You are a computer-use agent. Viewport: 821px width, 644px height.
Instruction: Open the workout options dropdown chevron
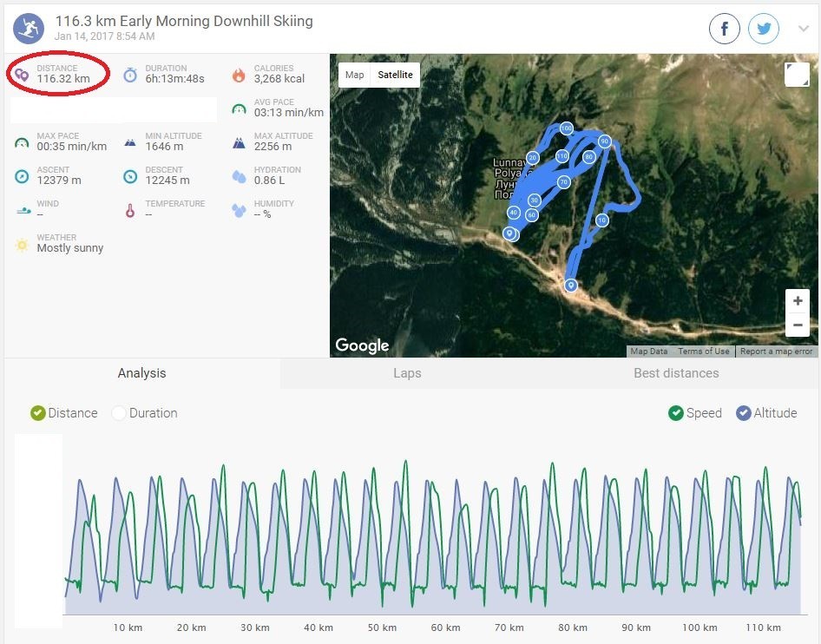(x=804, y=30)
